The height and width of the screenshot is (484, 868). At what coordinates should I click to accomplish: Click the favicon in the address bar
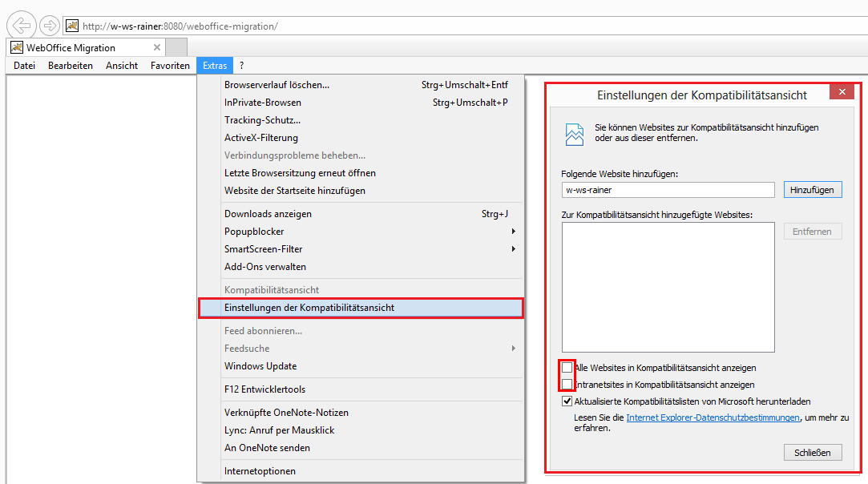click(x=71, y=25)
